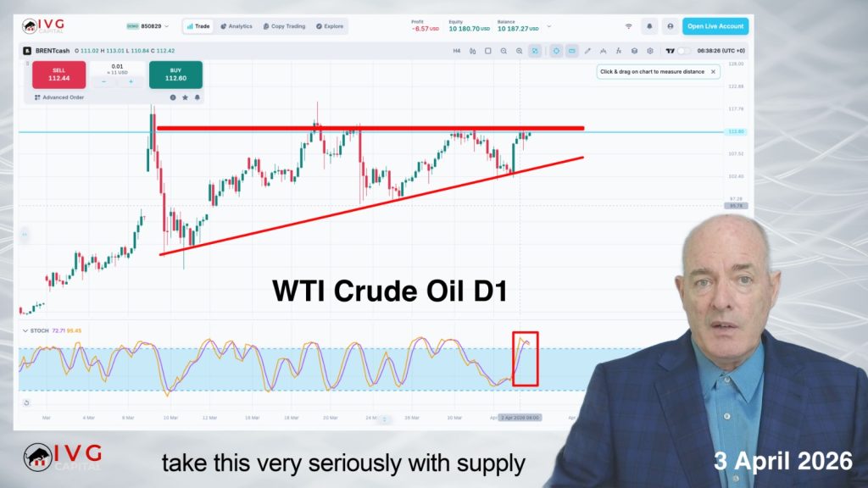868x488 pixels.
Task: Open the Copy Trading tab
Action: (285, 26)
